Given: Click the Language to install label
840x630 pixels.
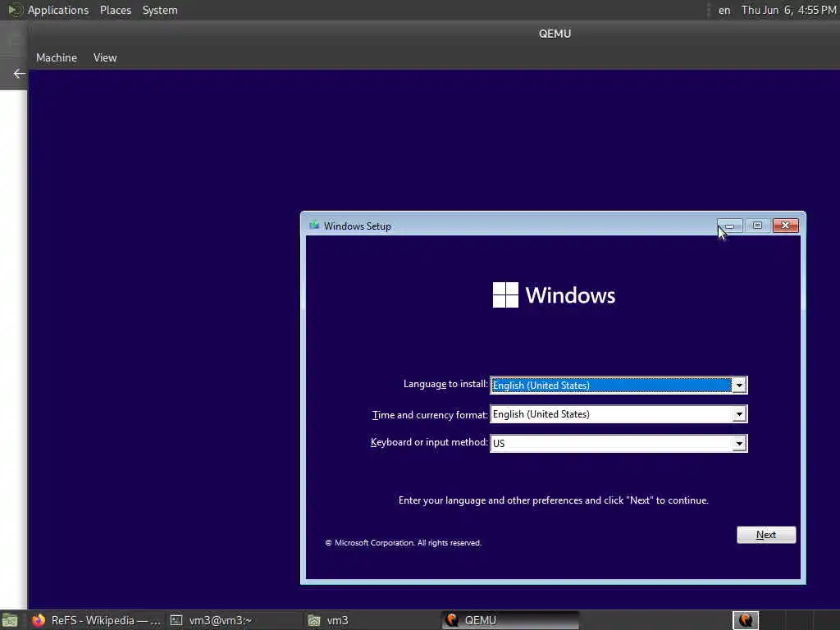Looking at the screenshot, I should click(x=445, y=384).
